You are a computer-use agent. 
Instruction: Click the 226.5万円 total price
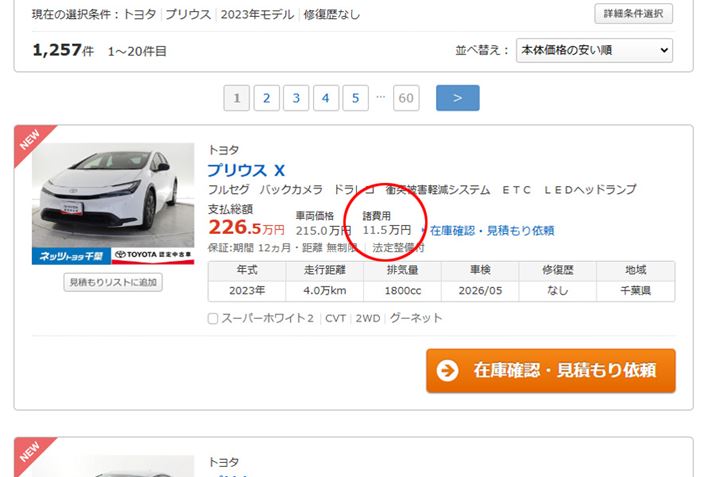click(246, 227)
